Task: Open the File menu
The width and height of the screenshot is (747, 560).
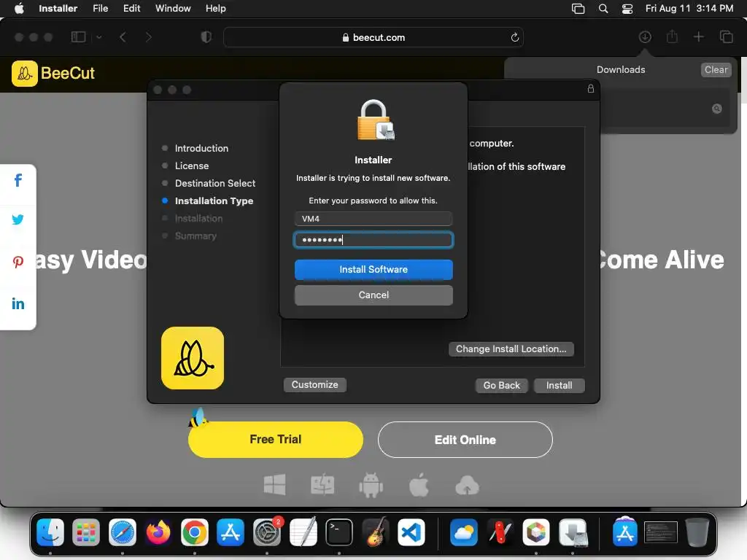Action: click(100, 9)
